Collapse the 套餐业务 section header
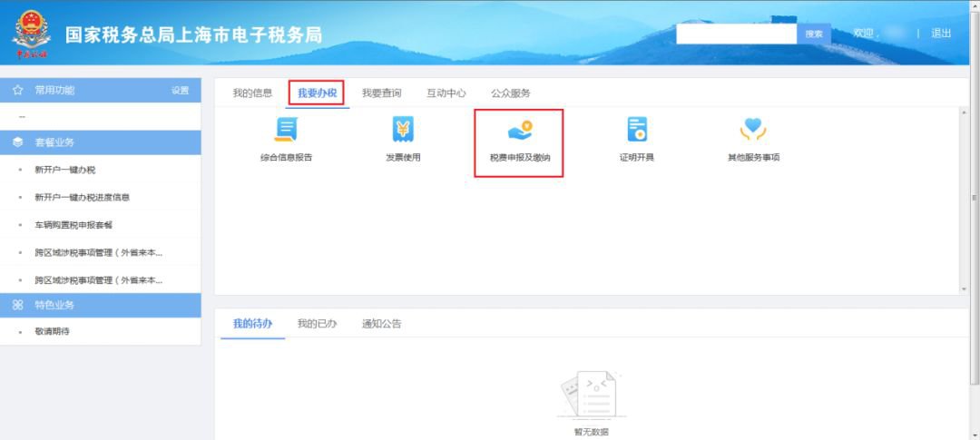The image size is (980, 440). pos(100,142)
